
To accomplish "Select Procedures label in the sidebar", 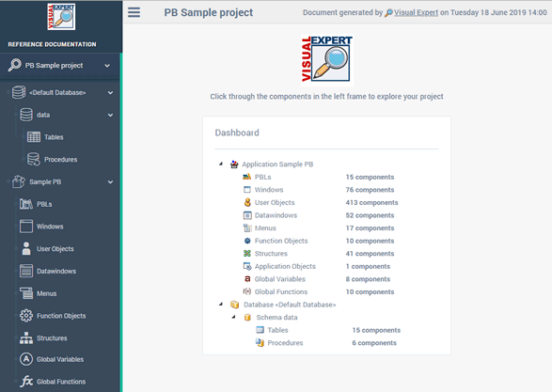I will pyautogui.click(x=60, y=160).
